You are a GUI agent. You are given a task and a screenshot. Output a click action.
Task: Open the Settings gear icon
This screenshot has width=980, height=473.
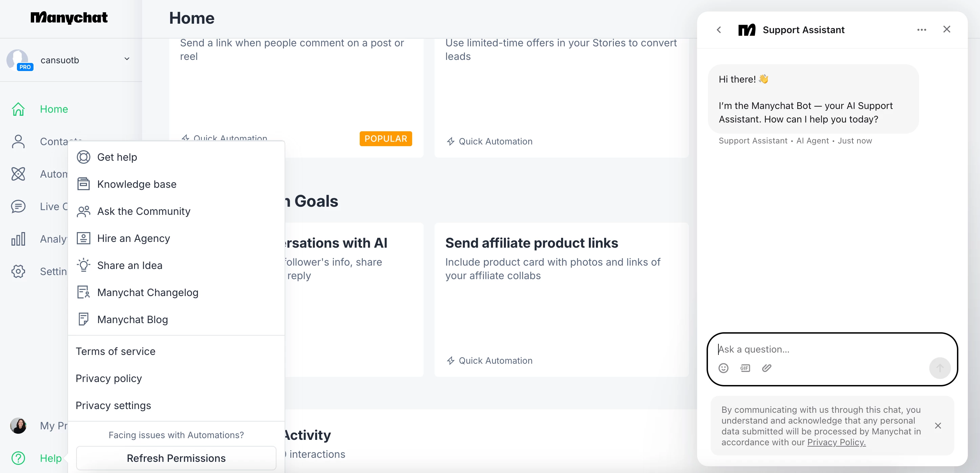(18, 271)
